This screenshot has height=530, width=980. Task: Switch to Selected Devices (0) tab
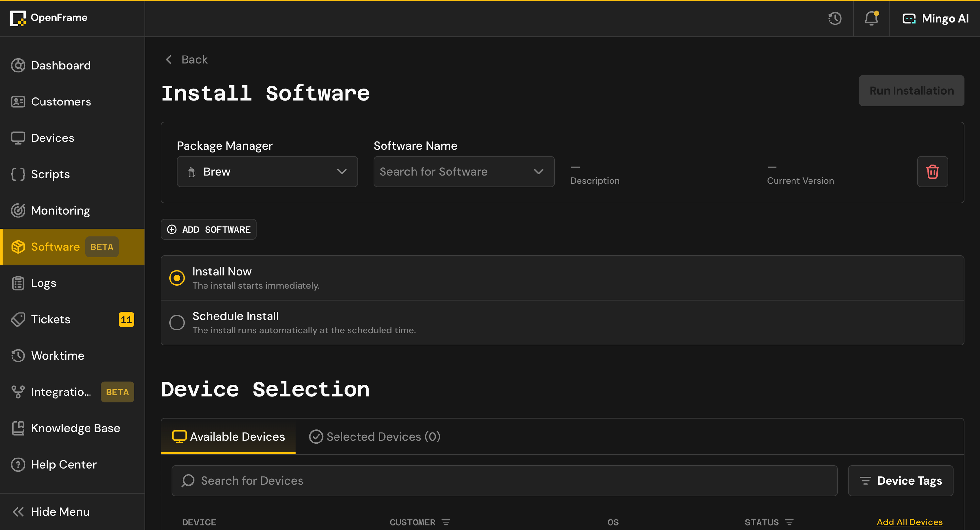[x=375, y=437]
